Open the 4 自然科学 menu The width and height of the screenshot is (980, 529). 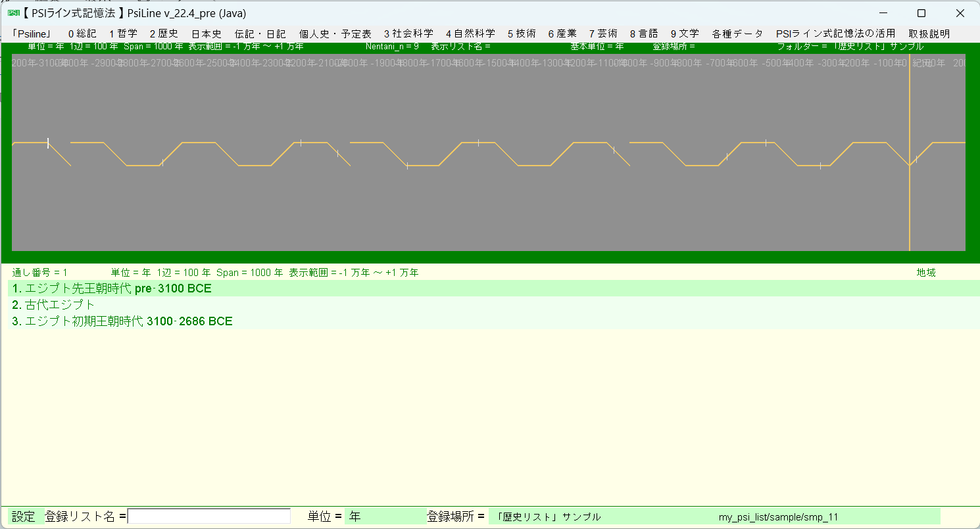[x=470, y=34]
